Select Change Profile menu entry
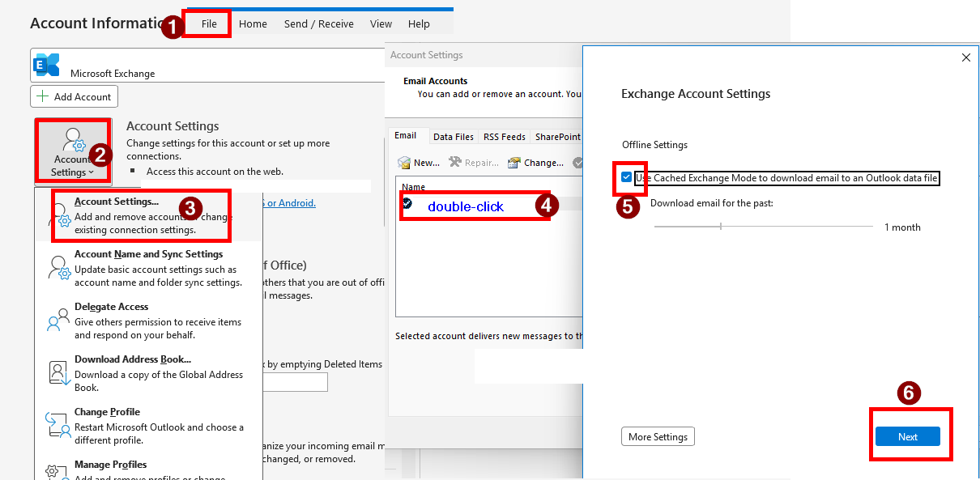The height and width of the screenshot is (480, 980). pos(148,426)
